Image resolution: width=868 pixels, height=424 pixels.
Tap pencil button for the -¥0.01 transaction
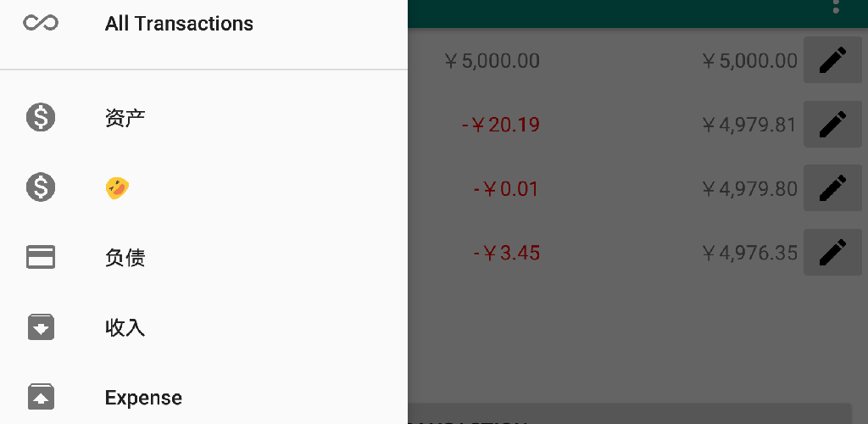pyautogui.click(x=832, y=188)
